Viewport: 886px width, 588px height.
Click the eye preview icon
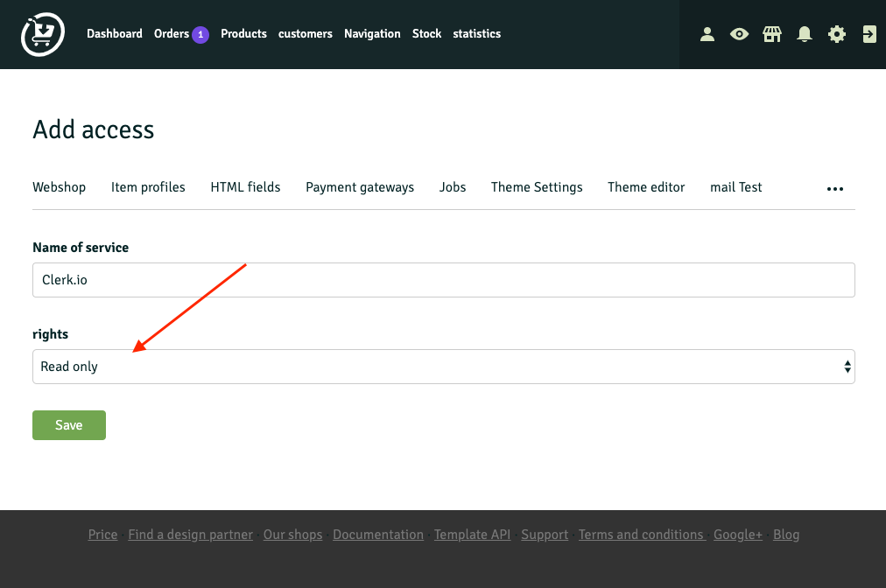(740, 34)
